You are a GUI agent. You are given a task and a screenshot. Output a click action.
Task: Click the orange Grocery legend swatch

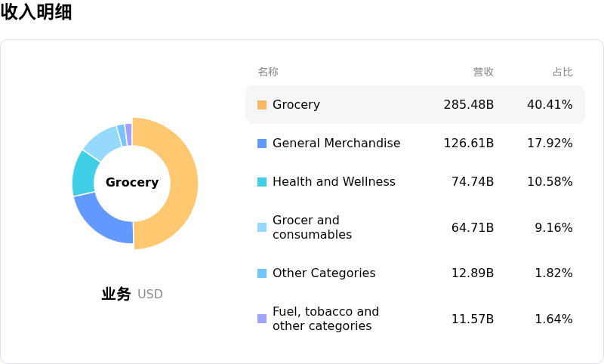coord(262,105)
